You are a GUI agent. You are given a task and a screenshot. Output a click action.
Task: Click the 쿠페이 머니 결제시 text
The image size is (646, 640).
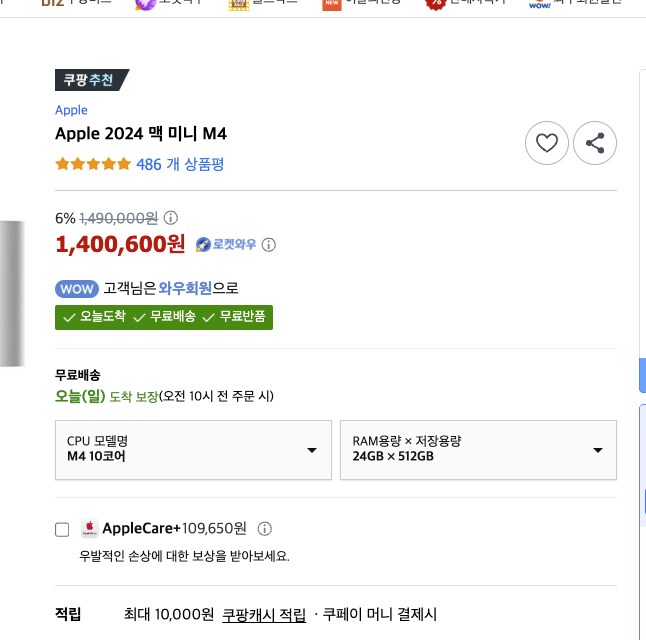tap(379, 614)
